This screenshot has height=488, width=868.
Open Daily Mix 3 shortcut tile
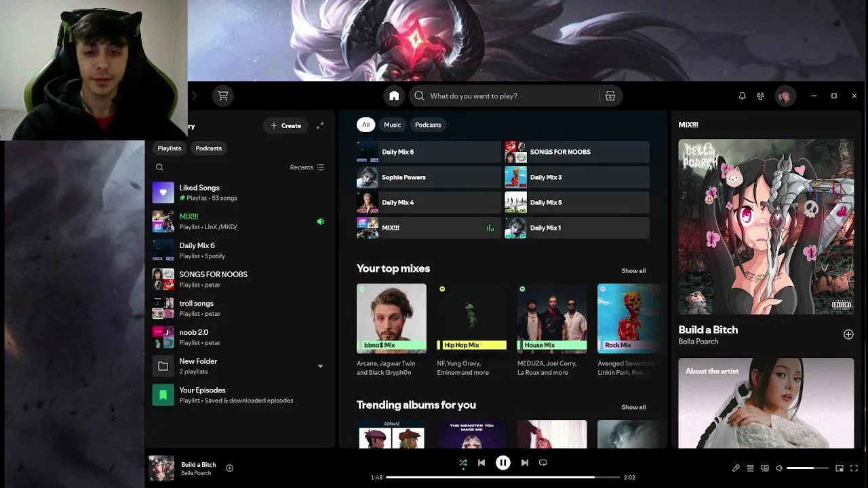(577, 177)
